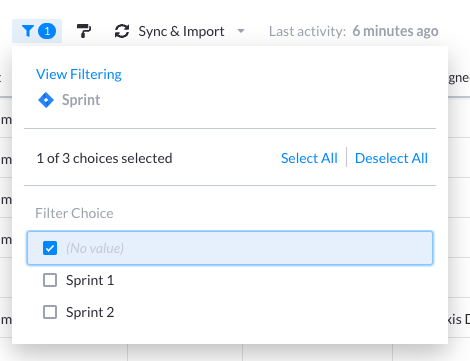This screenshot has height=361, width=470.
Task: Open the View Filtering link
Action: pos(79,74)
